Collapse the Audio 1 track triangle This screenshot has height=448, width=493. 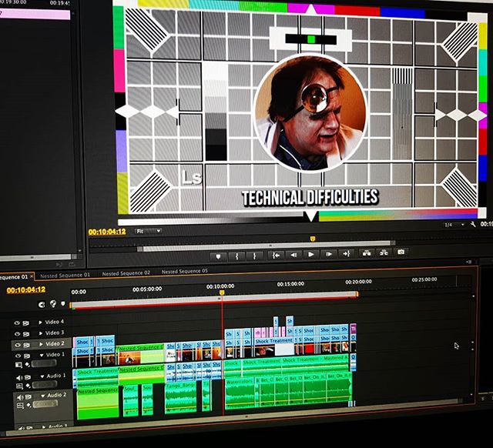pos(43,376)
